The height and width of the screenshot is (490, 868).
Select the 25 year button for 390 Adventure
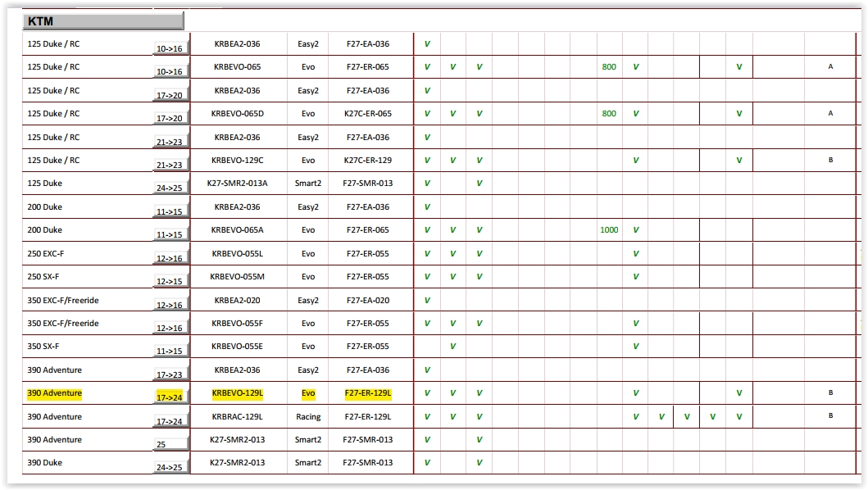click(x=170, y=444)
